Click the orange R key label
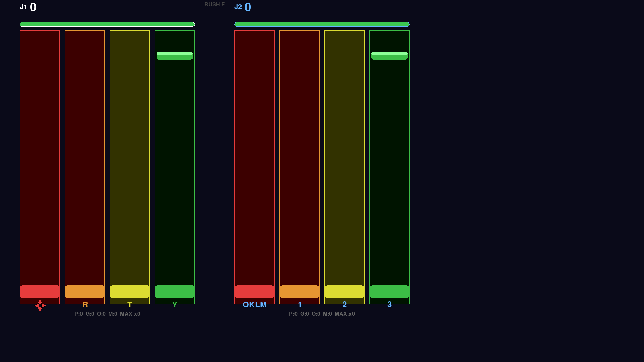 [x=85, y=305]
